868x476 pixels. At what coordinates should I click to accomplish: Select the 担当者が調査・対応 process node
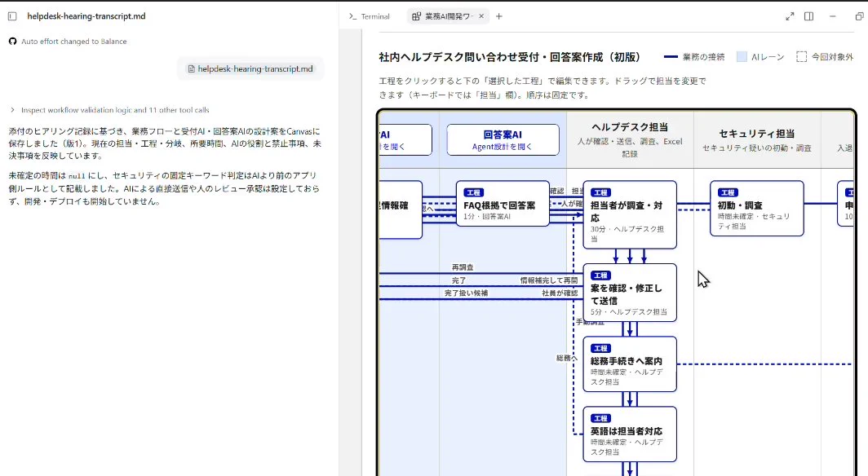(x=630, y=214)
